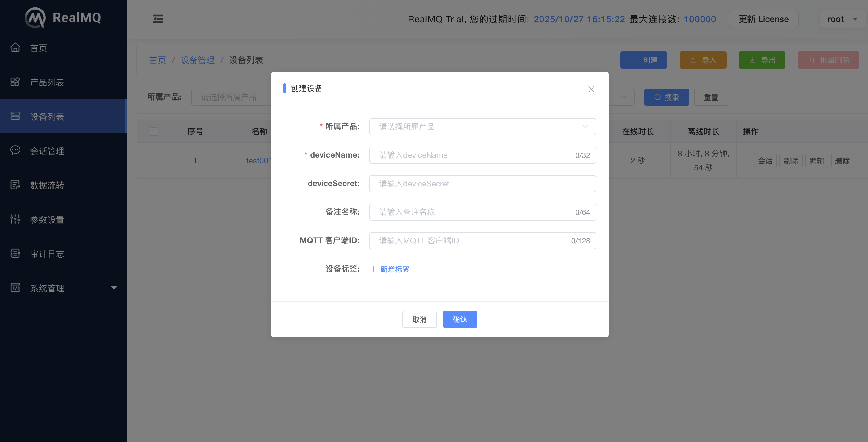Click the 序号 column header

coord(195,131)
